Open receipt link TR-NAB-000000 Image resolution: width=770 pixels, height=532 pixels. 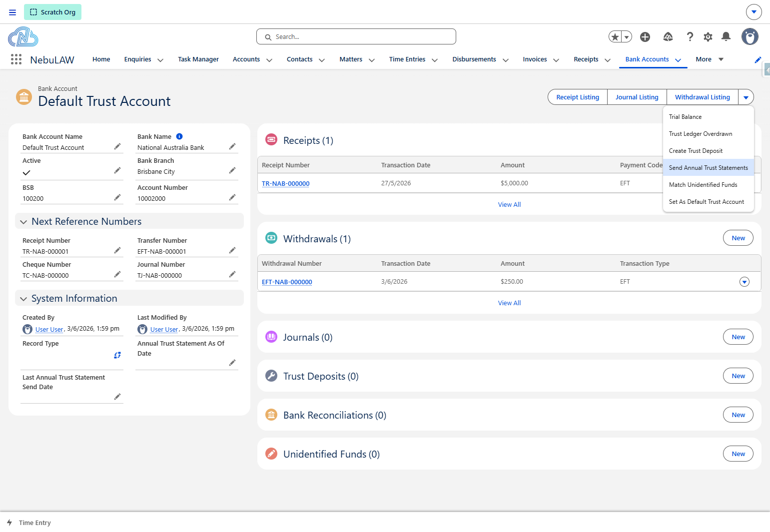(286, 183)
